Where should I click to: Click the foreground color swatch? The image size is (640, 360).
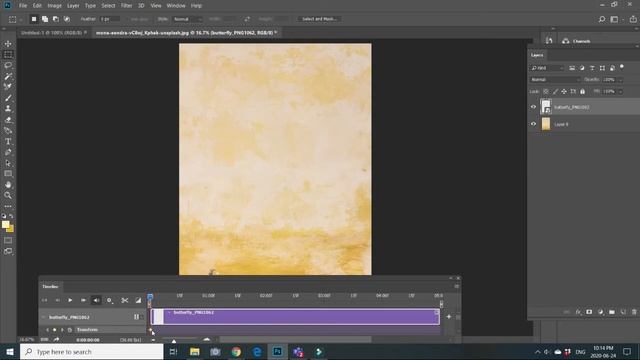click(x=5, y=224)
